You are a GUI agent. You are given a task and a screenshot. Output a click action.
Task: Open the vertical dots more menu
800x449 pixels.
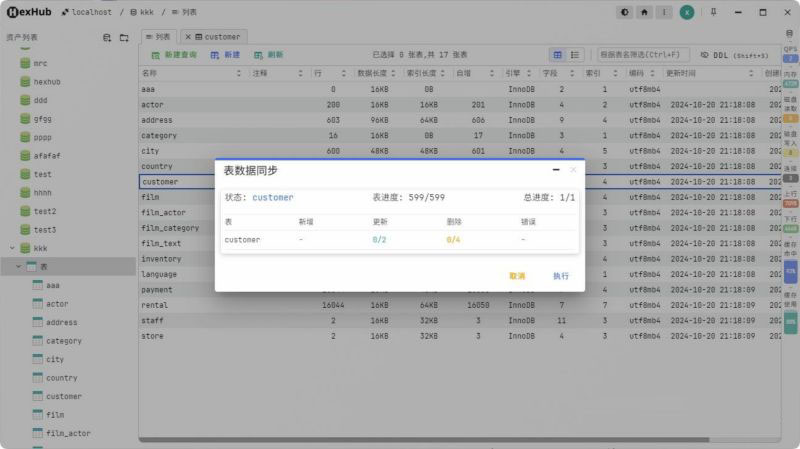coord(663,12)
